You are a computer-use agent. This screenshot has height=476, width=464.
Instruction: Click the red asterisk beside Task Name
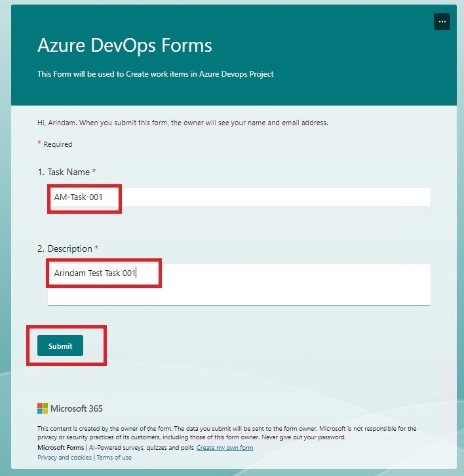pos(94,170)
